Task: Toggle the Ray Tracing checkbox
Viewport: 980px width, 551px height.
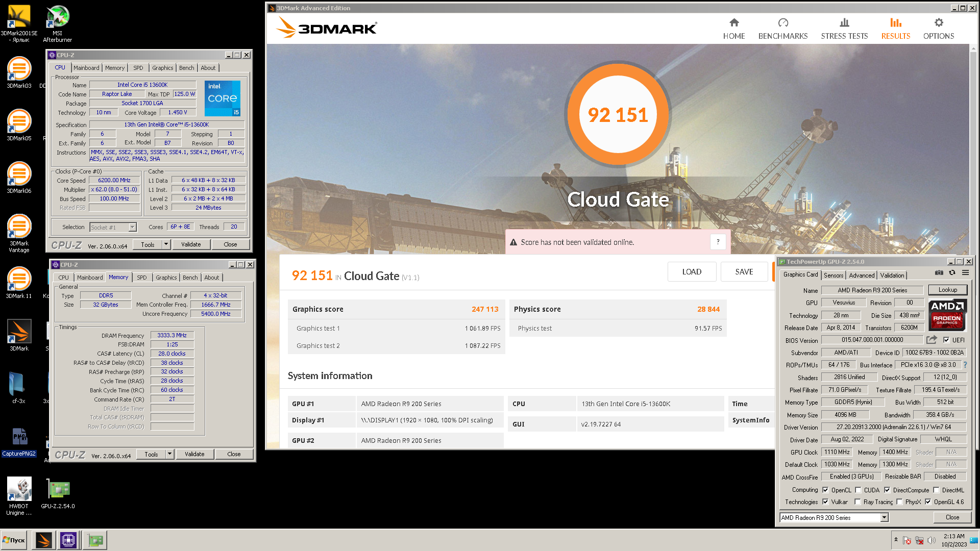Action: coord(857,502)
